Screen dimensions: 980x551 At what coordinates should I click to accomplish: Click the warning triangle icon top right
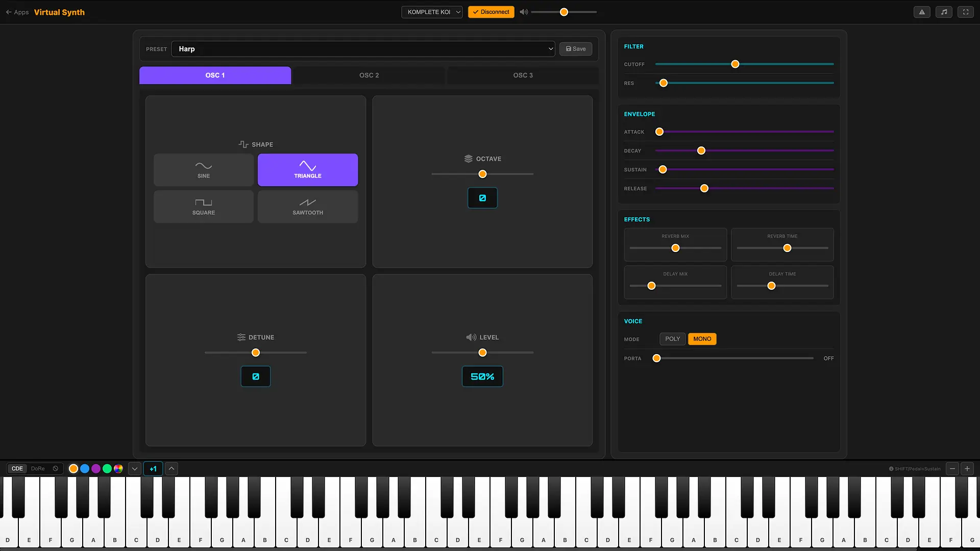click(x=922, y=12)
